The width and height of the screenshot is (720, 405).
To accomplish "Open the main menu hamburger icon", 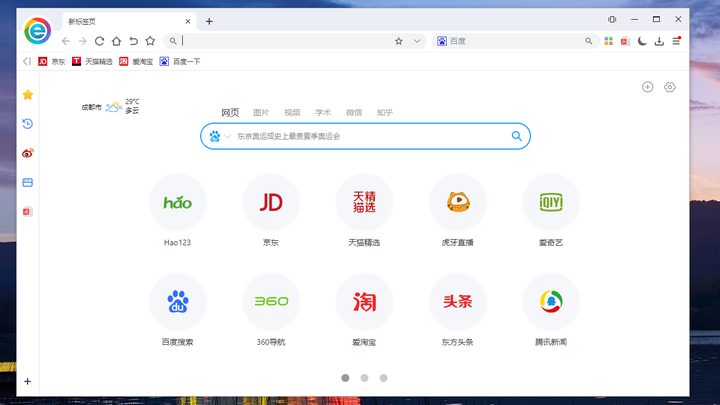I will [x=676, y=41].
